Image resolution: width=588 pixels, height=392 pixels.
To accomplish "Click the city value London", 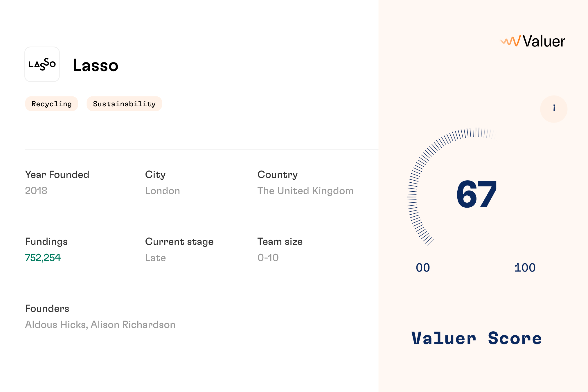I will click(163, 191).
